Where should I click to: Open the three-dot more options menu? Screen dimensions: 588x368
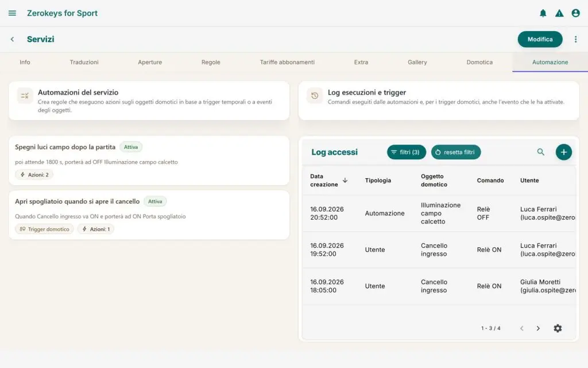tap(575, 39)
